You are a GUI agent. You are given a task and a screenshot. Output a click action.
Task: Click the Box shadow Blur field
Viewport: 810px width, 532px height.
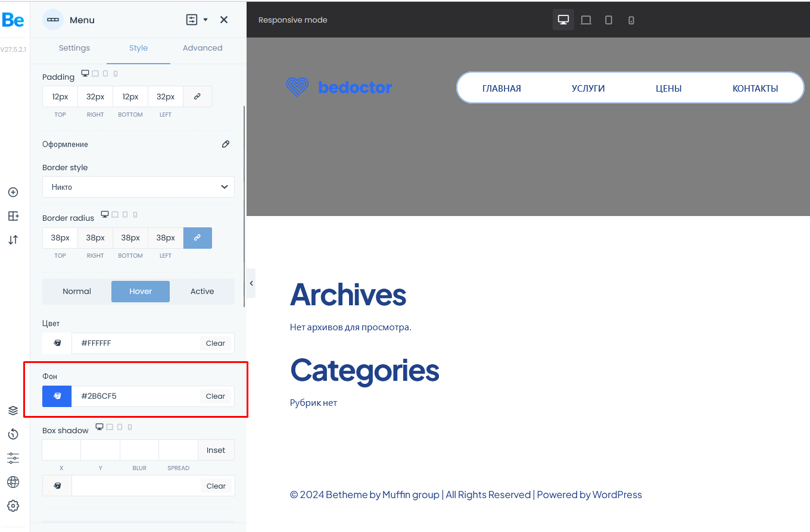coord(139,450)
